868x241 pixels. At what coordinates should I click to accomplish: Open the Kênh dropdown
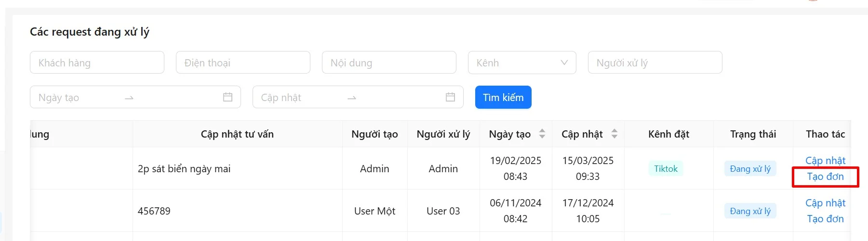tap(522, 63)
